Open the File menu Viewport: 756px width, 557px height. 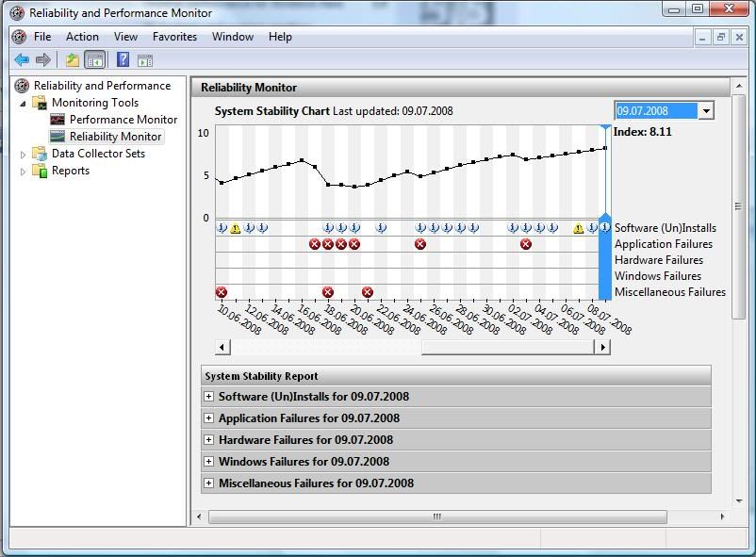pos(42,37)
